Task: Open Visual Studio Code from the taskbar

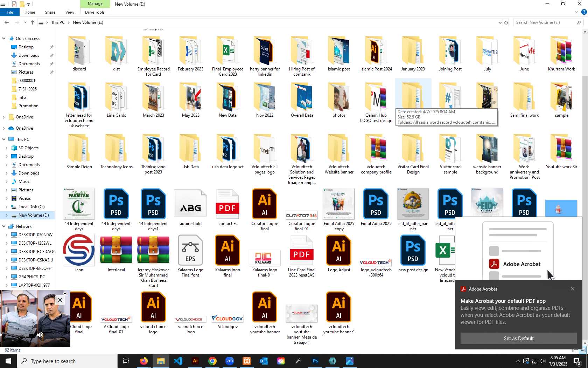Action: [178, 361]
